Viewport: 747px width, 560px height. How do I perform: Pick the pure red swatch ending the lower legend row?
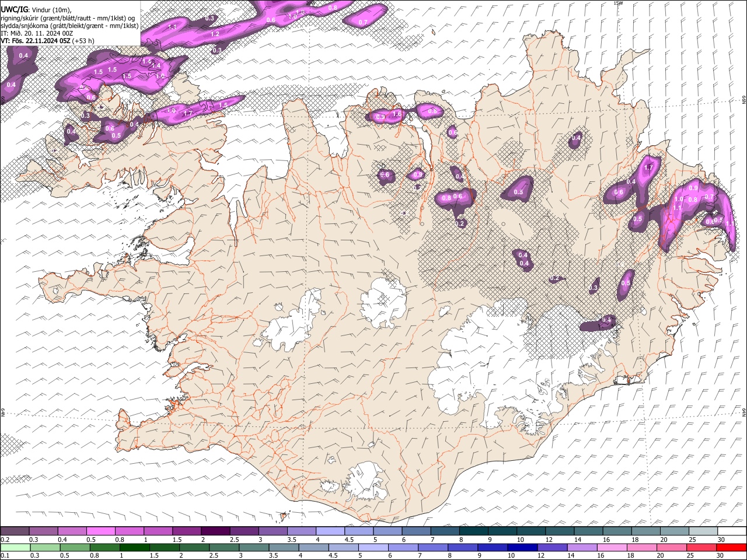pos(732,547)
